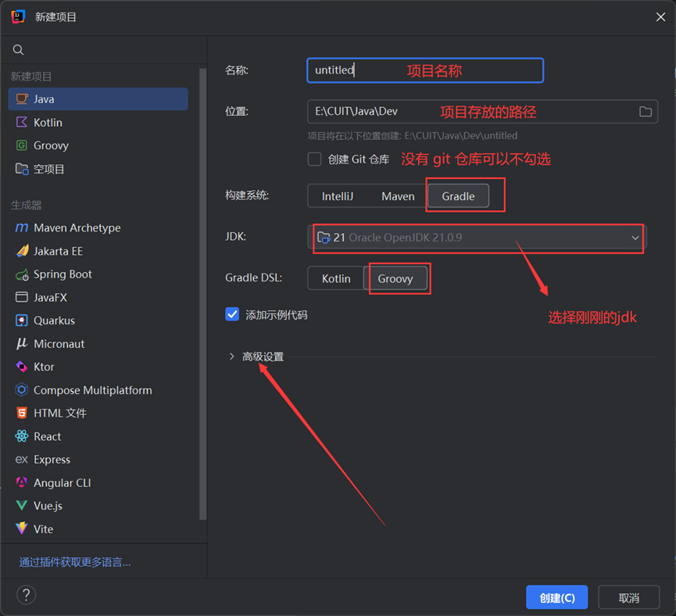This screenshot has height=616, width=676.
Task: Click the Groovy G icon
Action: click(22, 145)
